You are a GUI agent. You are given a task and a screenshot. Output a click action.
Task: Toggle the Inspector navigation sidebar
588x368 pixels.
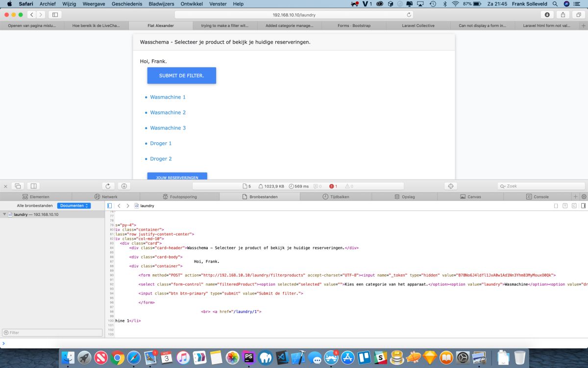(x=109, y=206)
